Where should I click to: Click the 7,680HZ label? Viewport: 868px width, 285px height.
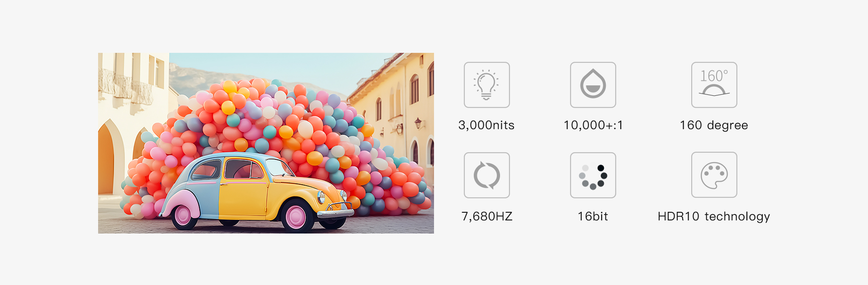487,216
